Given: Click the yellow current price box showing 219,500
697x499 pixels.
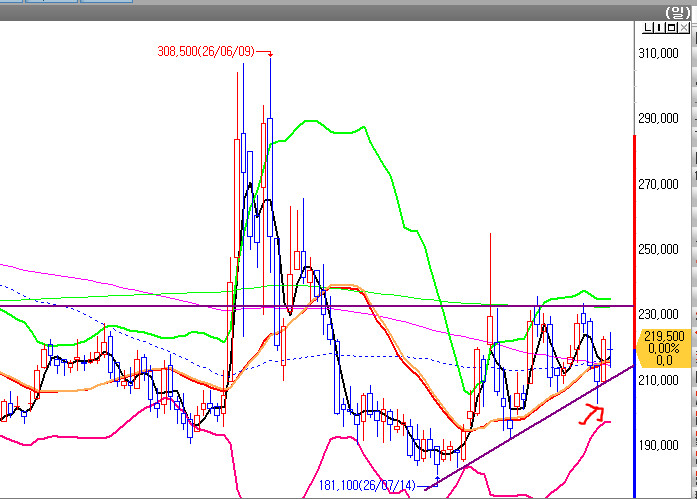Looking at the screenshot, I should [x=664, y=348].
